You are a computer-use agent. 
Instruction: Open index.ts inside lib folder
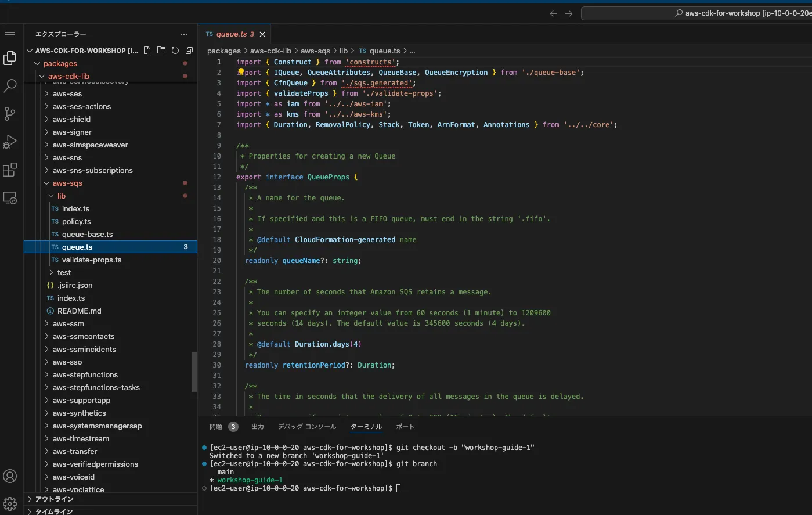(75, 208)
